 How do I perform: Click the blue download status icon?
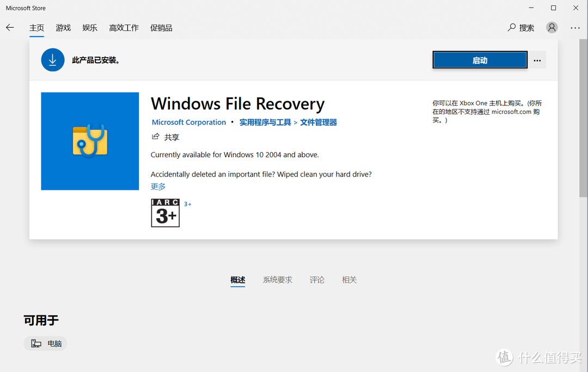pos(52,60)
